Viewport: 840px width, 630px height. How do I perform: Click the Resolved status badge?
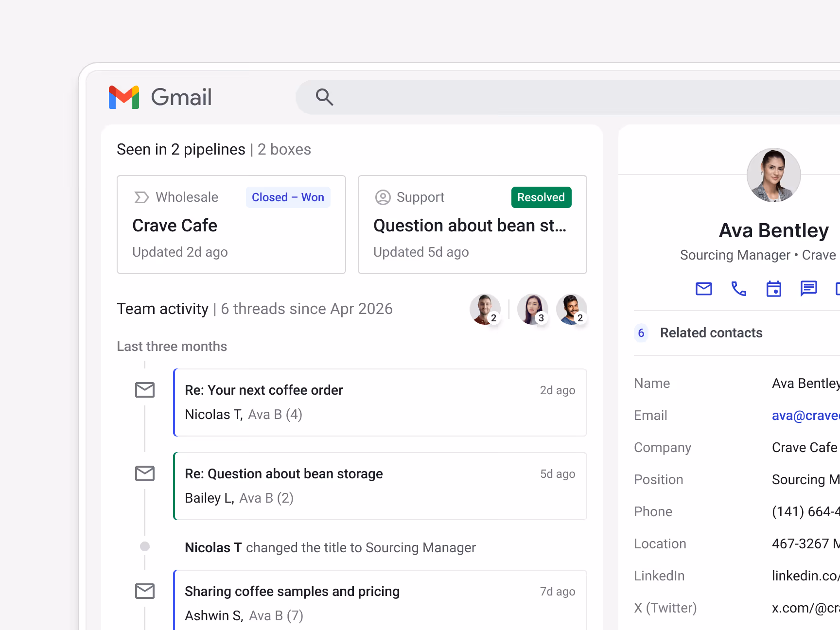tap(541, 197)
